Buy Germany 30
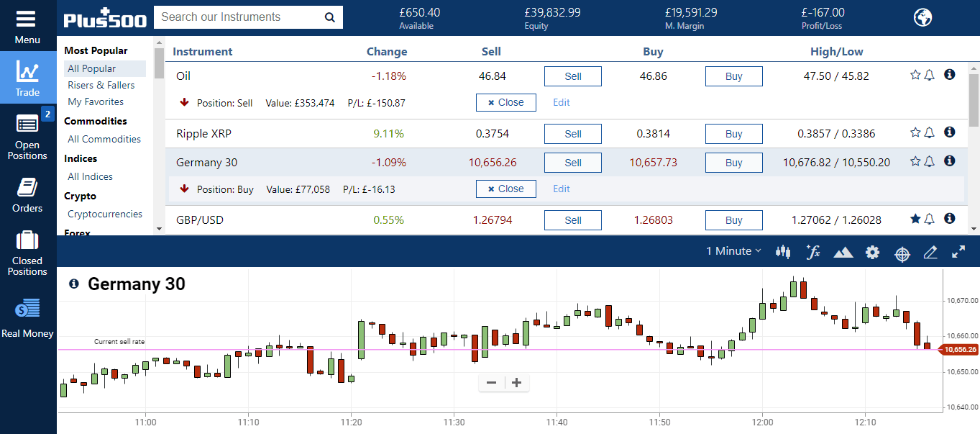980x434 pixels. pos(734,163)
